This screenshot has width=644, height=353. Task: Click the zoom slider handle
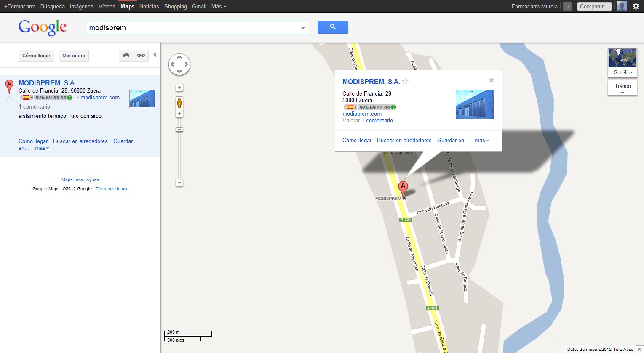pos(179,130)
